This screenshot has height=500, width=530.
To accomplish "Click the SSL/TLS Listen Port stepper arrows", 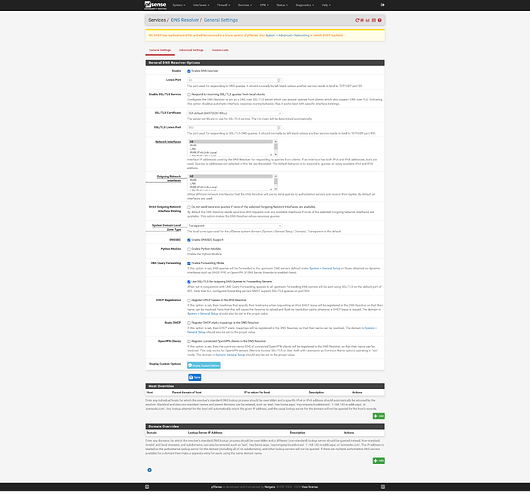I will (279, 128).
